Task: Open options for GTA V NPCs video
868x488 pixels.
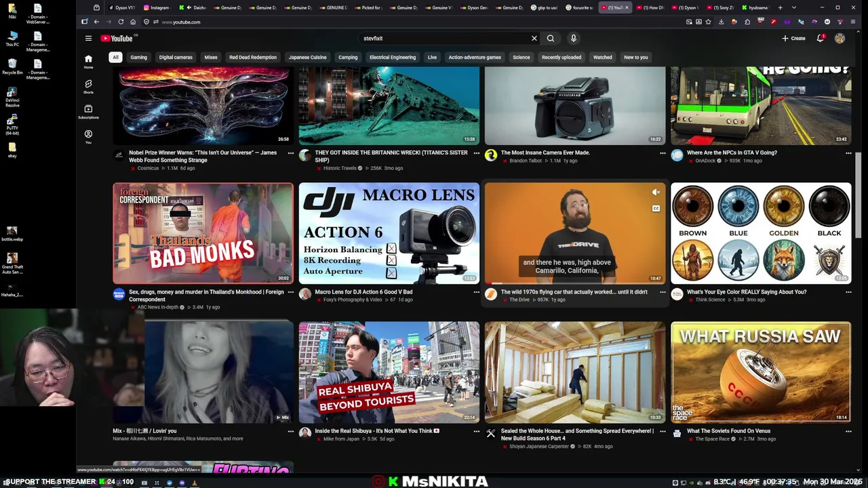Action: click(848, 153)
